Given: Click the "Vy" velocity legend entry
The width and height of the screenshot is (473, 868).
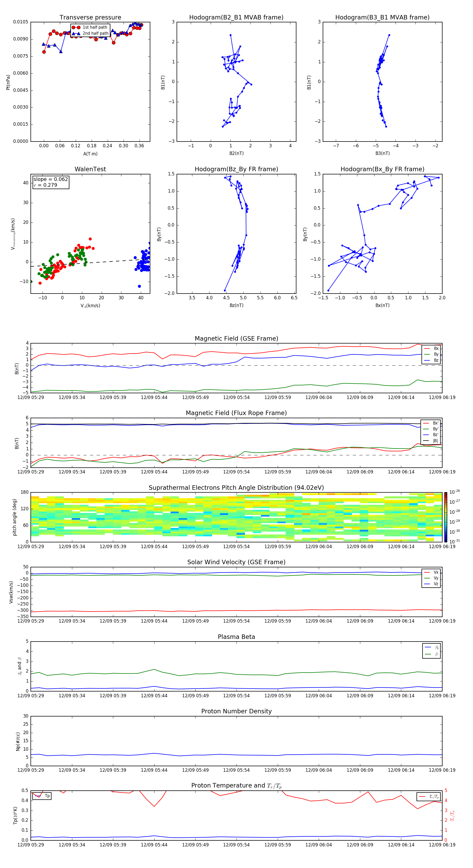Looking at the screenshot, I should coord(431,578).
